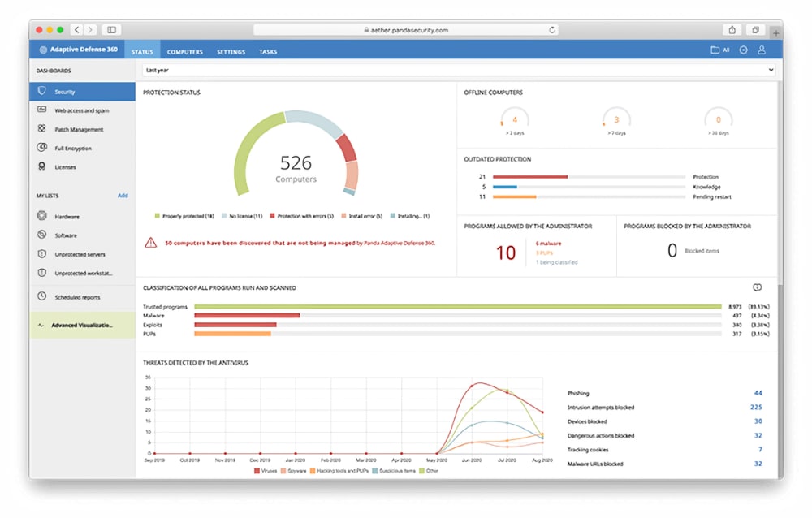Click the Add link next to MY LISTS

pyautogui.click(x=123, y=195)
